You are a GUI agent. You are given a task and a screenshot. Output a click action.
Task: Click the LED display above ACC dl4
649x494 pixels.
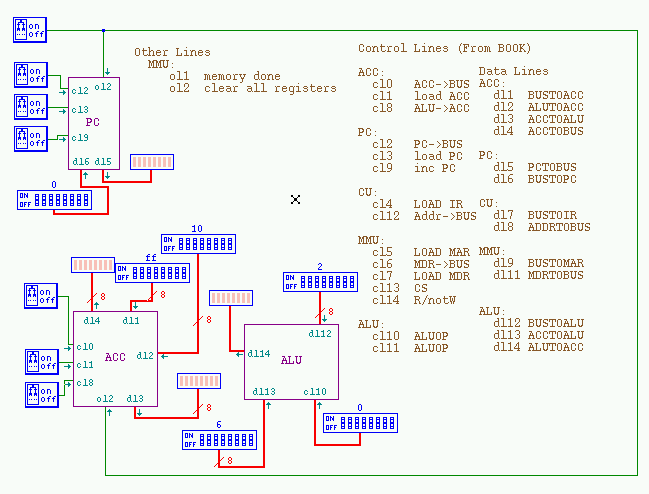92,265
